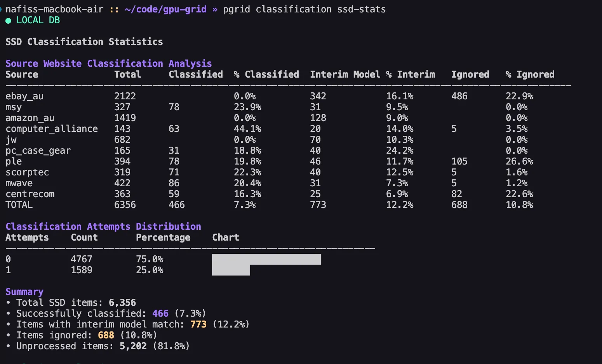
Task: Click the % Classified column header
Action: tap(266, 74)
